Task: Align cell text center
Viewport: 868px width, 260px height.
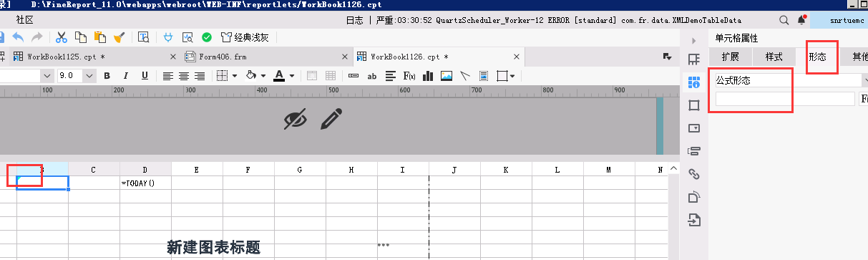Action: [x=184, y=75]
